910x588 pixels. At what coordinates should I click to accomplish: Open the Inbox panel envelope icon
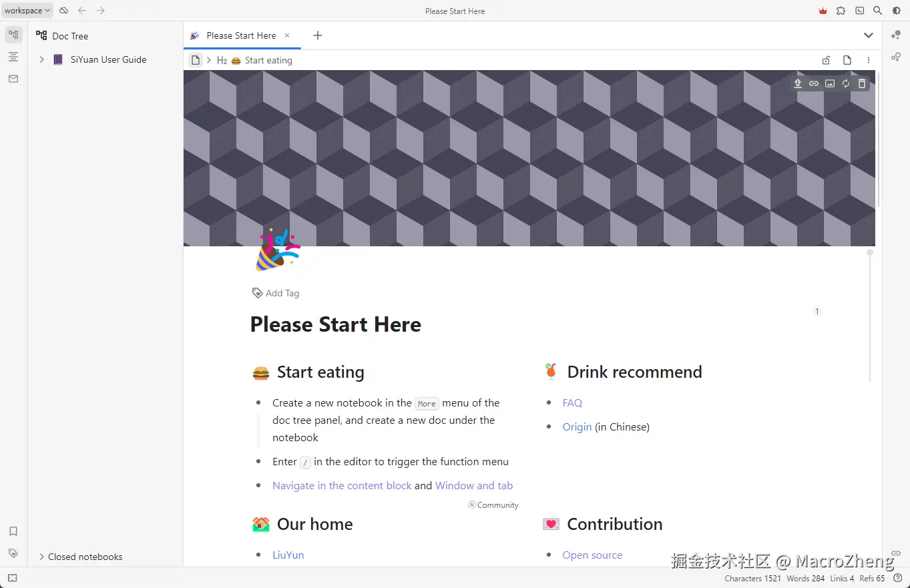(x=13, y=79)
